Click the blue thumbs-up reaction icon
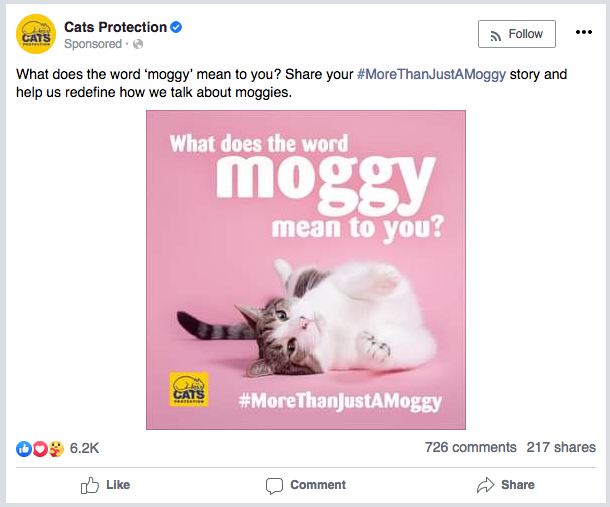The width and height of the screenshot is (610, 507). click(24, 449)
